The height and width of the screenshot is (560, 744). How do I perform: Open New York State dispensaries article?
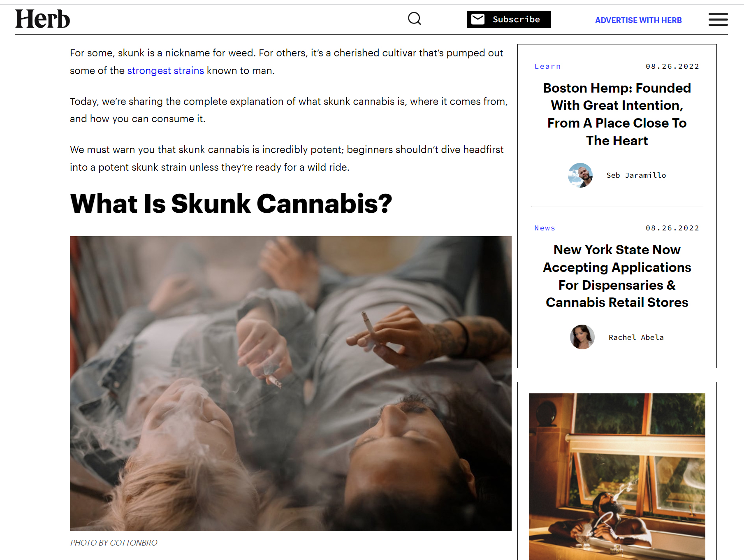coord(617,276)
